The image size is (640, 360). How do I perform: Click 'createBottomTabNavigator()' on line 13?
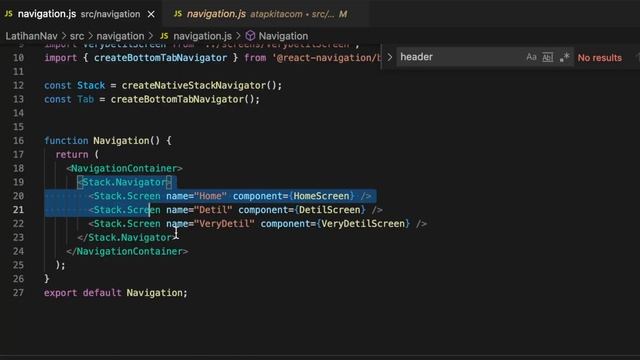coord(185,99)
